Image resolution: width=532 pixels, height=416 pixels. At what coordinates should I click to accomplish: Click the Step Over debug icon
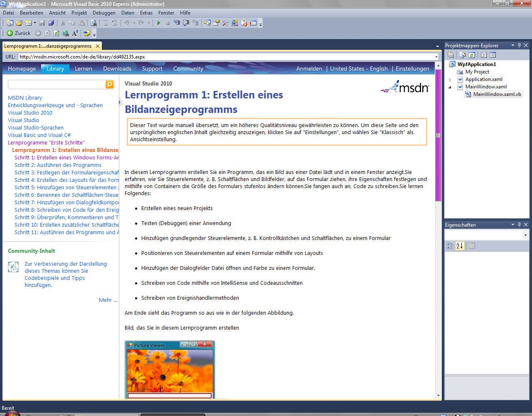(186, 23)
